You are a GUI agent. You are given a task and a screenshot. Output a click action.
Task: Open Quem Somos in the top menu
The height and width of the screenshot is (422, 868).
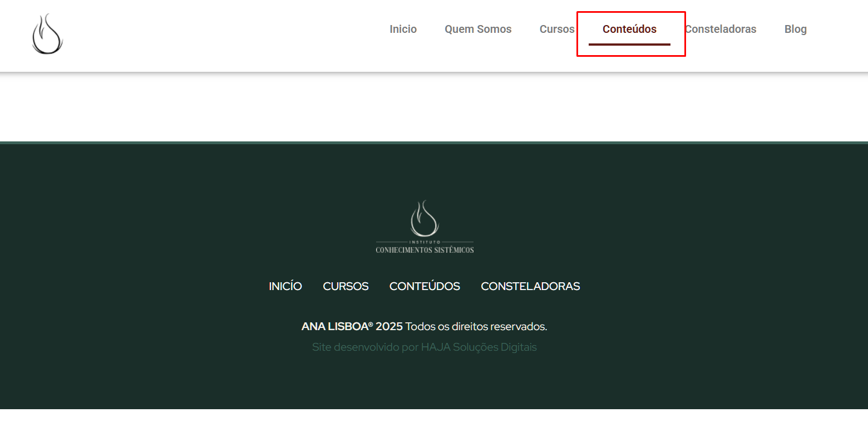(477, 29)
